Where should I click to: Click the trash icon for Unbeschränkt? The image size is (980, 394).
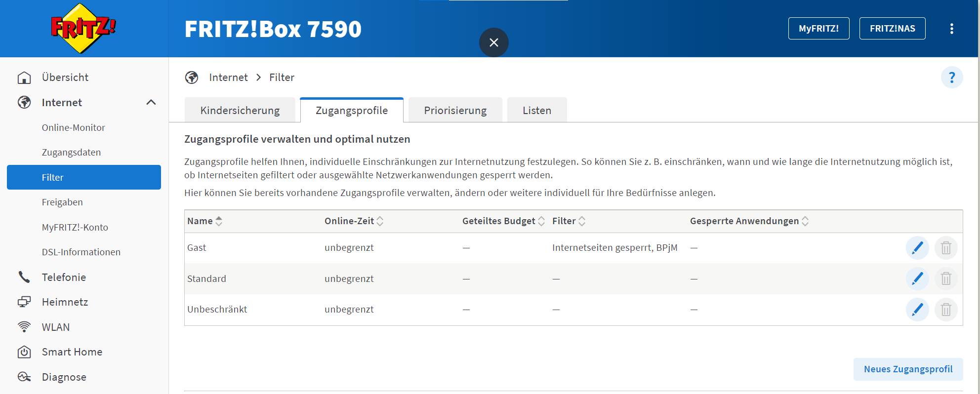point(946,310)
